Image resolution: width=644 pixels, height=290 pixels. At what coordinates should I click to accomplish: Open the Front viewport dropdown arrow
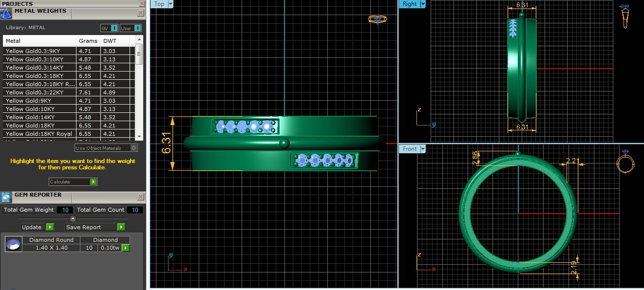(423, 149)
